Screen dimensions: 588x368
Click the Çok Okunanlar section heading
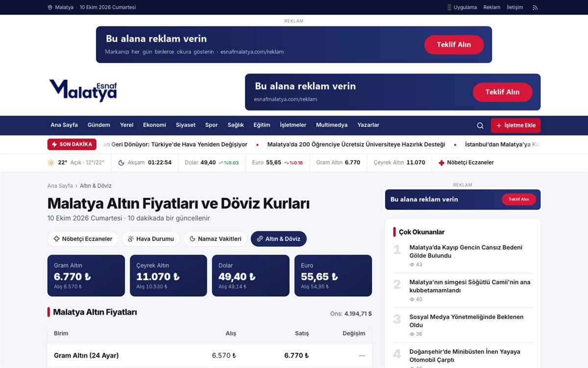coord(422,232)
